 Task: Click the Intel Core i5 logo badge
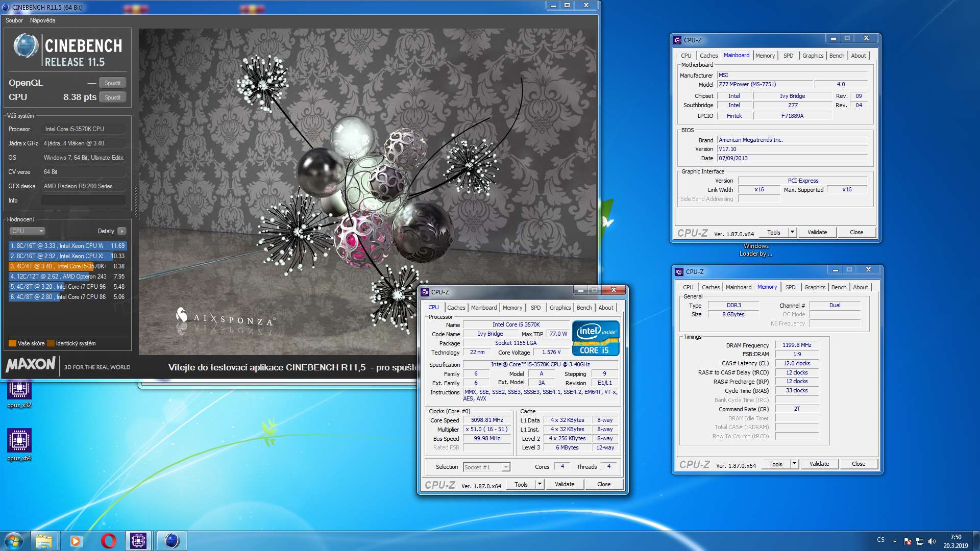point(596,338)
